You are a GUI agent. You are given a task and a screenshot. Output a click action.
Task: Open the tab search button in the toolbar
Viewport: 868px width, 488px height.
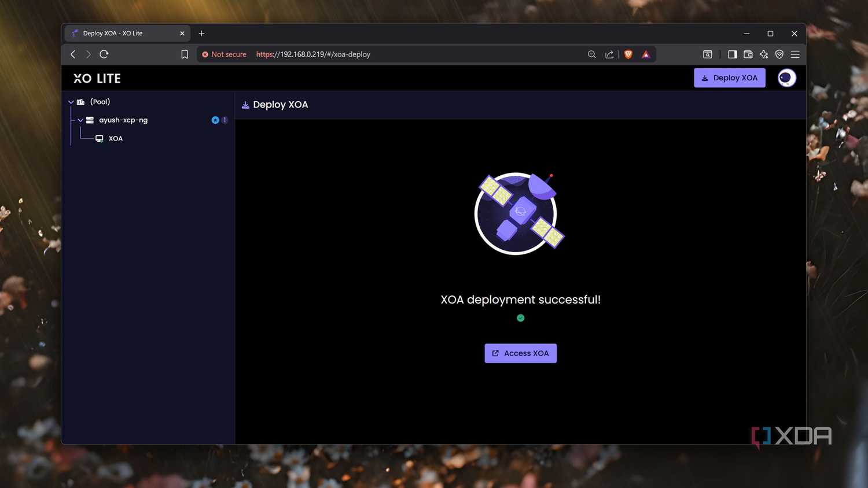coord(707,54)
